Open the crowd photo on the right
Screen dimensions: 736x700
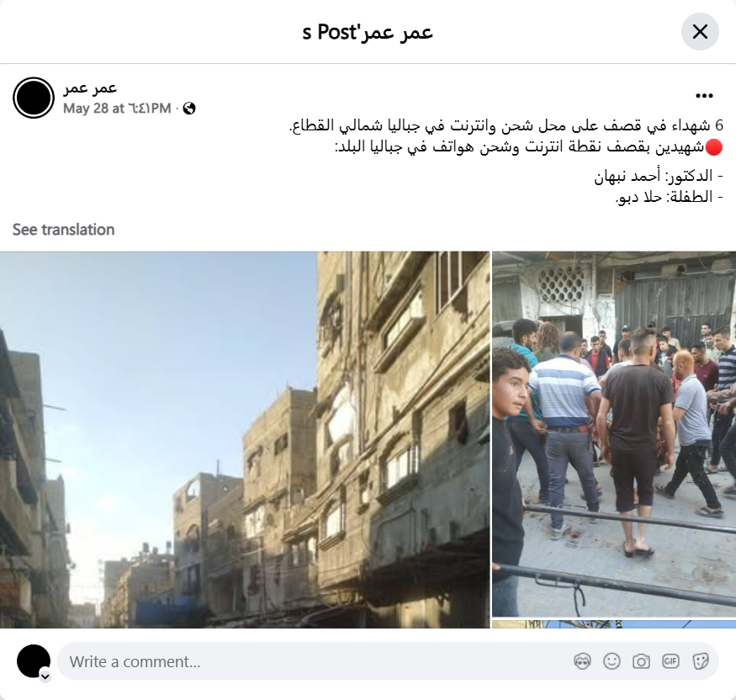[614, 434]
